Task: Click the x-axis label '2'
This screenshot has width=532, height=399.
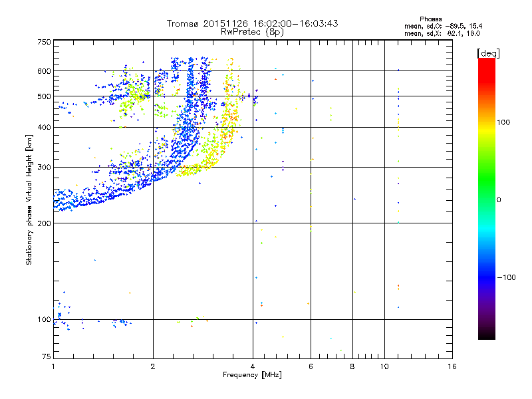Action: click(153, 366)
